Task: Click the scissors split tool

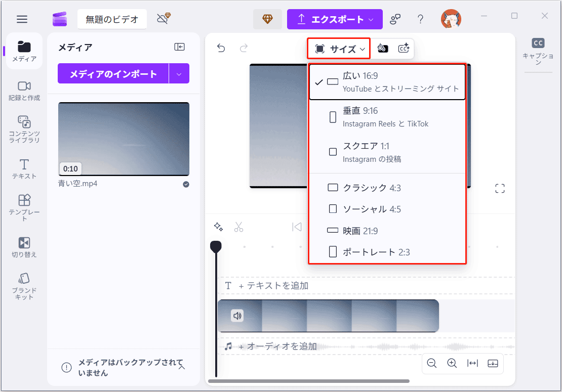Action: [x=239, y=226]
